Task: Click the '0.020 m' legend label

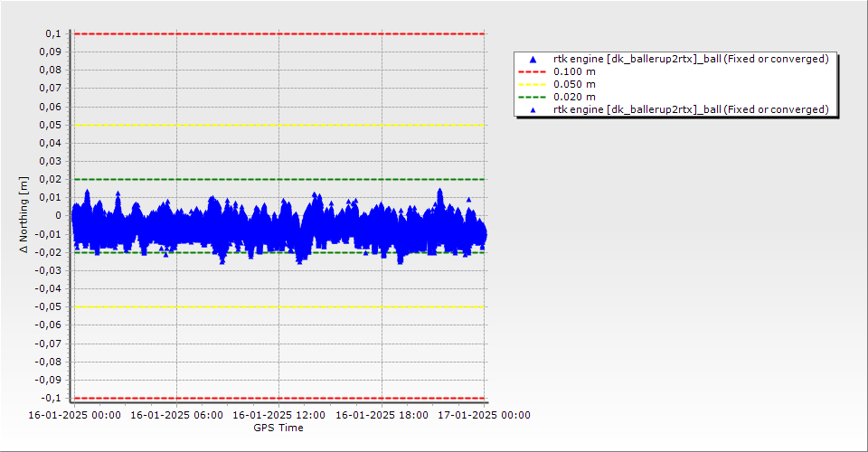Action: (x=575, y=98)
